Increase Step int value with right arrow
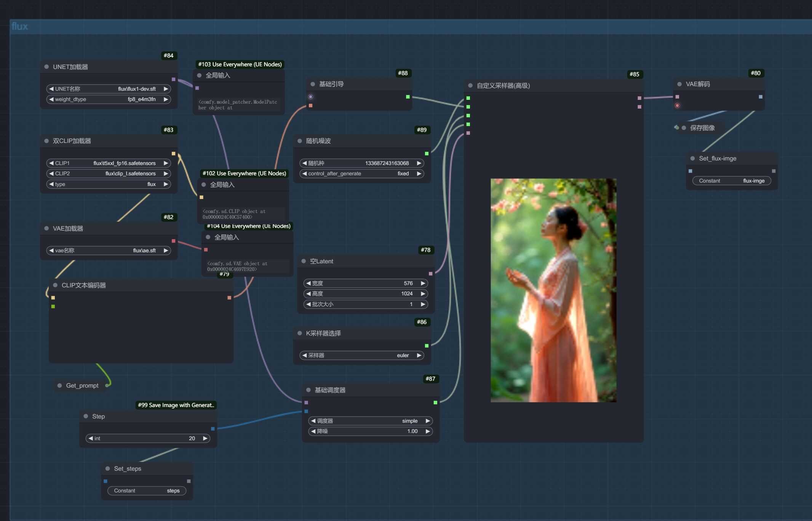 205,438
